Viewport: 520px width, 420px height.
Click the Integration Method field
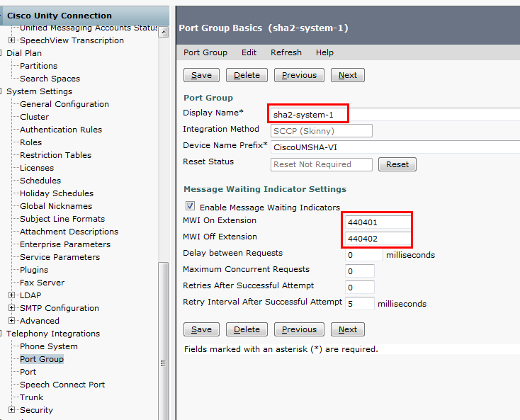pos(322,131)
